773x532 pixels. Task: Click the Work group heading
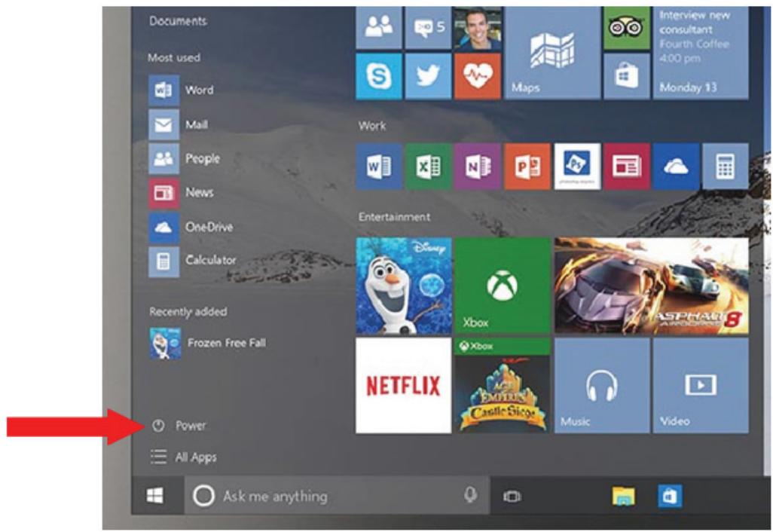tap(372, 126)
